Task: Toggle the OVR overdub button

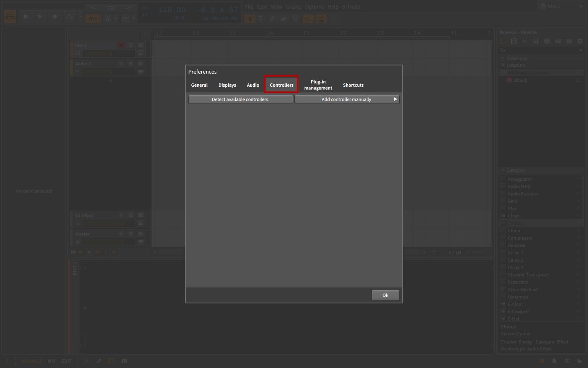Action: (x=94, y=19)
